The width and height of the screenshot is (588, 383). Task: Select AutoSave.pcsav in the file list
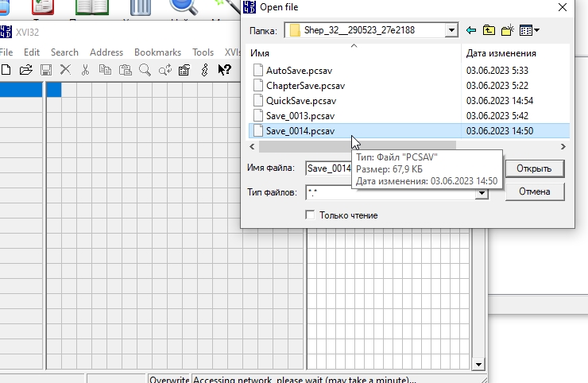tap(299, 71)
